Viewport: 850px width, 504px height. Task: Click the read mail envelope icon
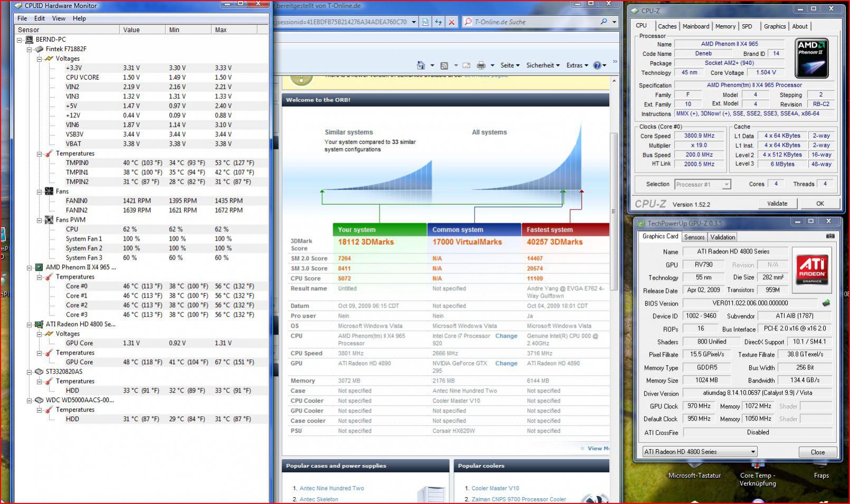click(x=466, y=65)
